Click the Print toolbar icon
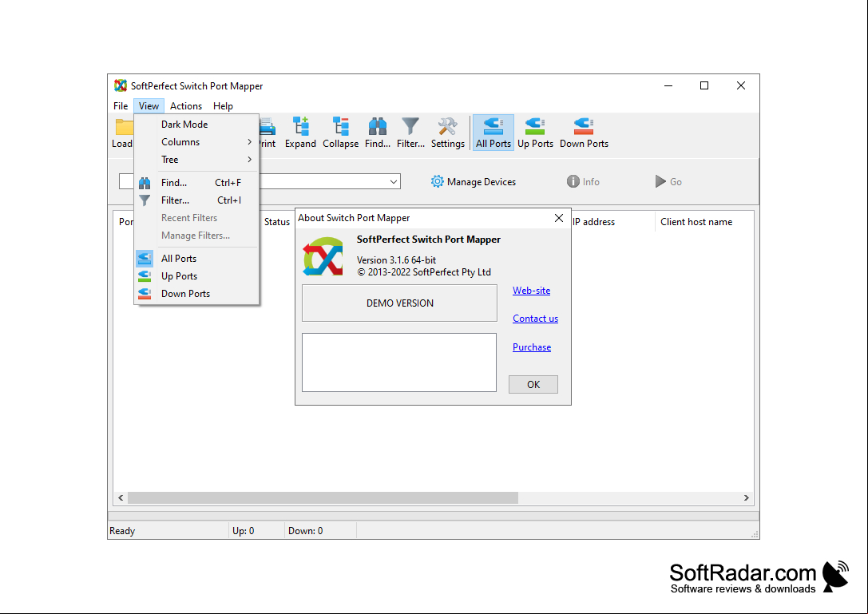868x614 pixels. (268, 127)
